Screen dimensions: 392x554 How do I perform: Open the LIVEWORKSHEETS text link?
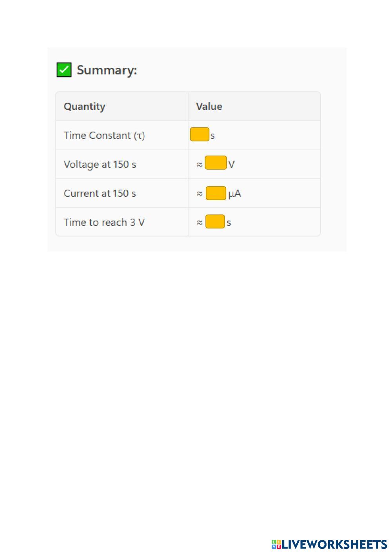click(334, 544)
